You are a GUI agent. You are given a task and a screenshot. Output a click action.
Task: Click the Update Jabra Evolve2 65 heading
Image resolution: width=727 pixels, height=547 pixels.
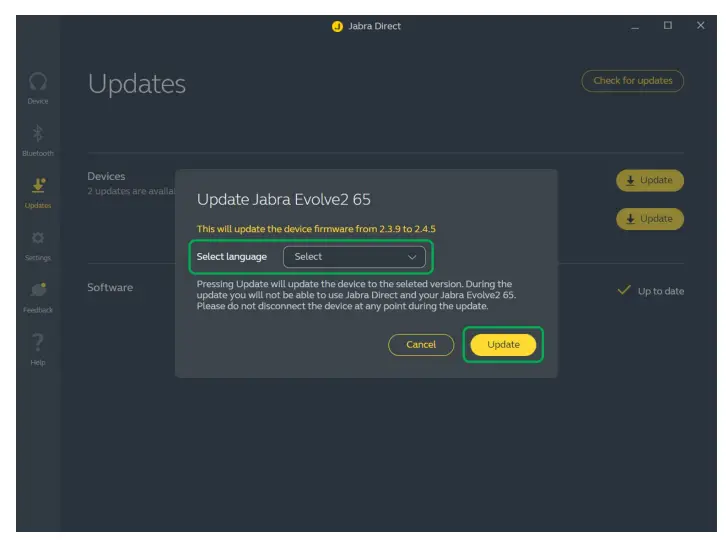click(284, 199)
